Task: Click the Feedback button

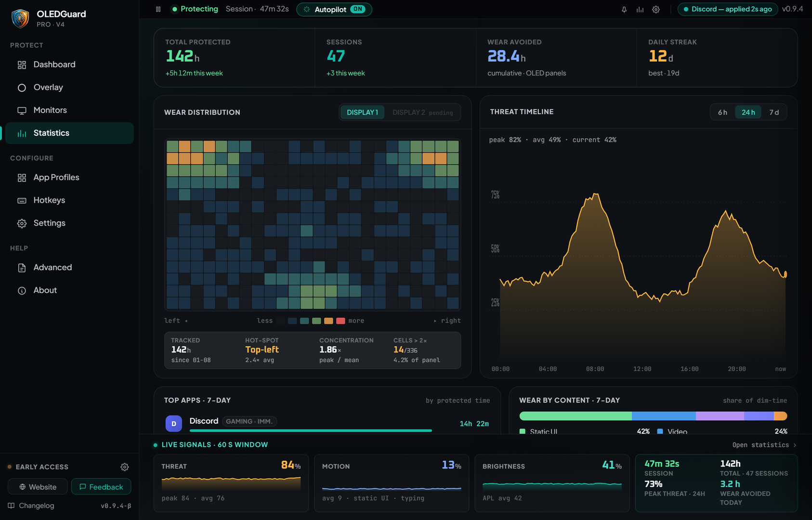Action: point(101,487)
